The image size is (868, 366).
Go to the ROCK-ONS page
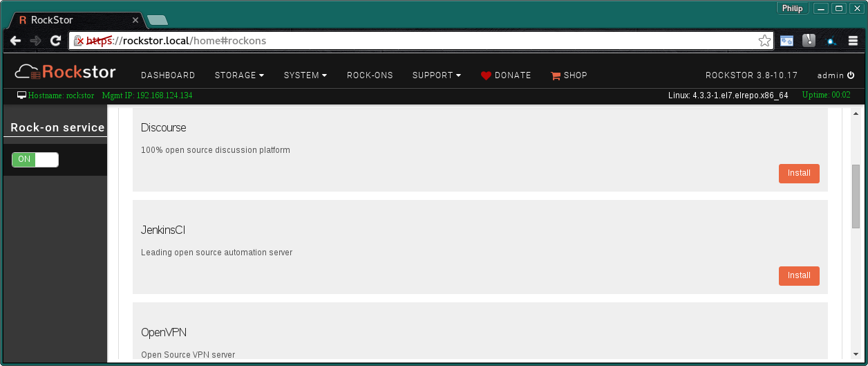pos(370,75)
